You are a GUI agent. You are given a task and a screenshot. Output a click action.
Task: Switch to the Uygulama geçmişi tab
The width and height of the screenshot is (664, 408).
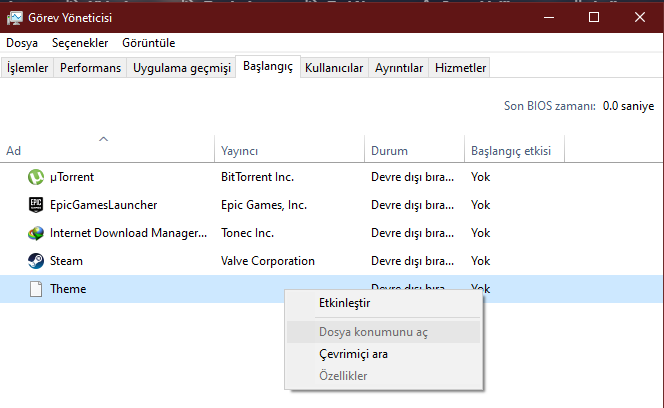click(x=182, y=68)
